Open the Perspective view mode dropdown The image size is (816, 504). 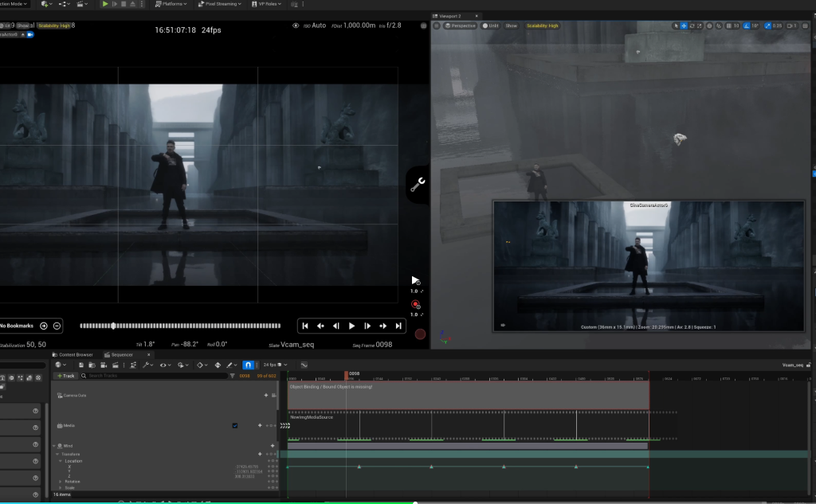tap(460, 25)
